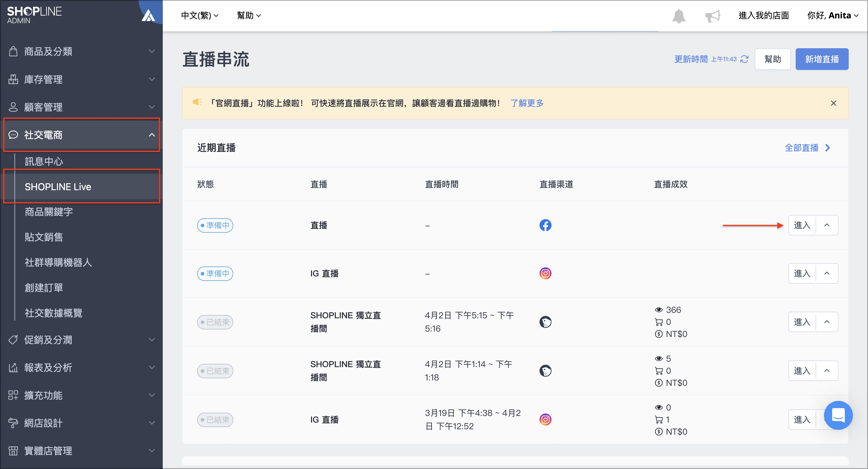
Task: Click Instagram icon in 準備中 IG 直播 row
Action: [545, 273]
